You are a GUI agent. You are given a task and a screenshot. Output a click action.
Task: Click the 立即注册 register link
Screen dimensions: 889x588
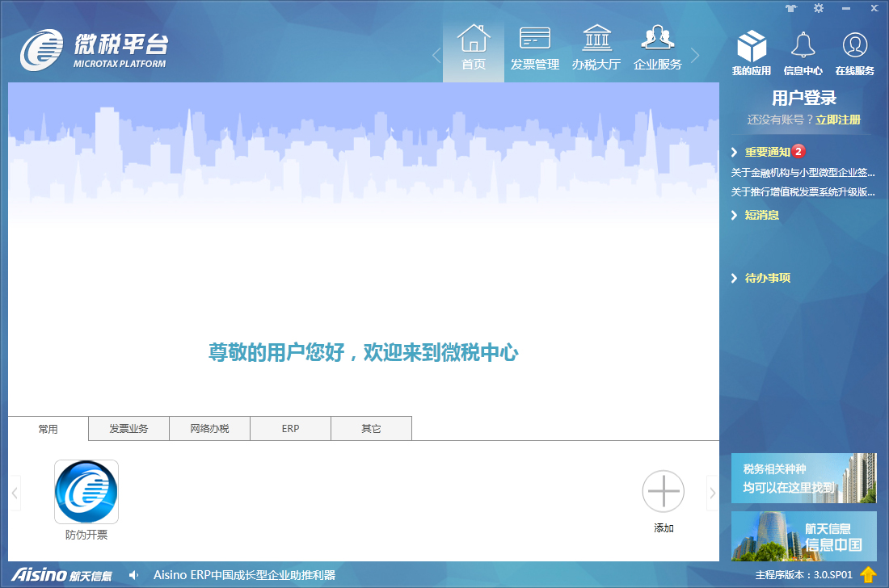[838, 120]
